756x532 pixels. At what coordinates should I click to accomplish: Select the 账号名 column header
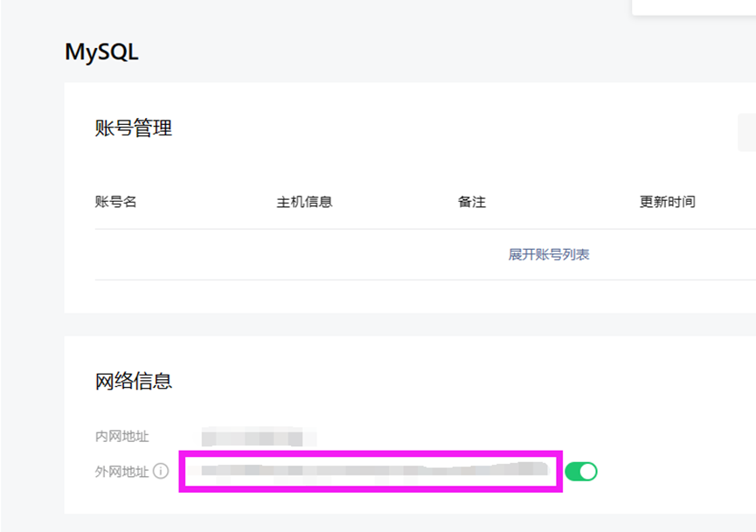pos(115,202)
